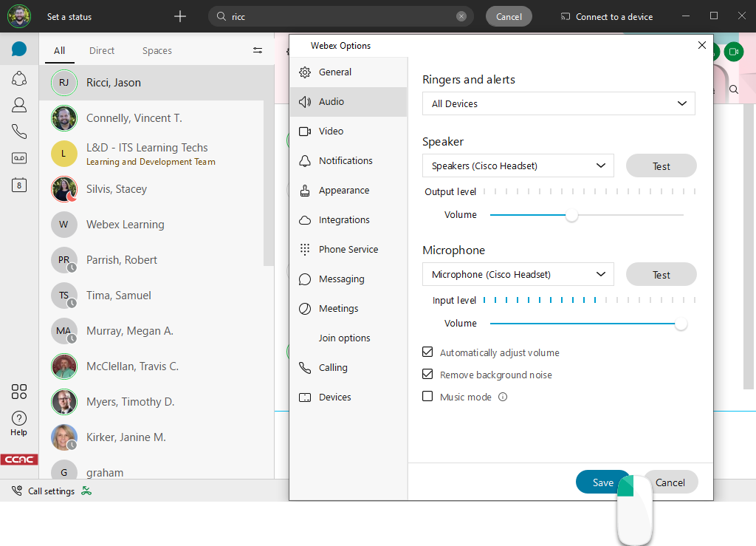
Task: Save the audio settings
Action: coord(603,482)
